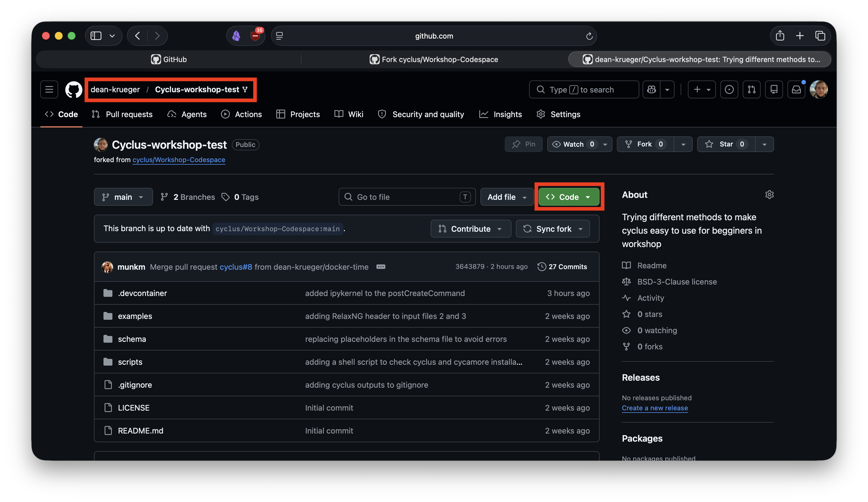Expand the Add file dropdown
The width and height of the screenshot is (868, 502).
507,197
